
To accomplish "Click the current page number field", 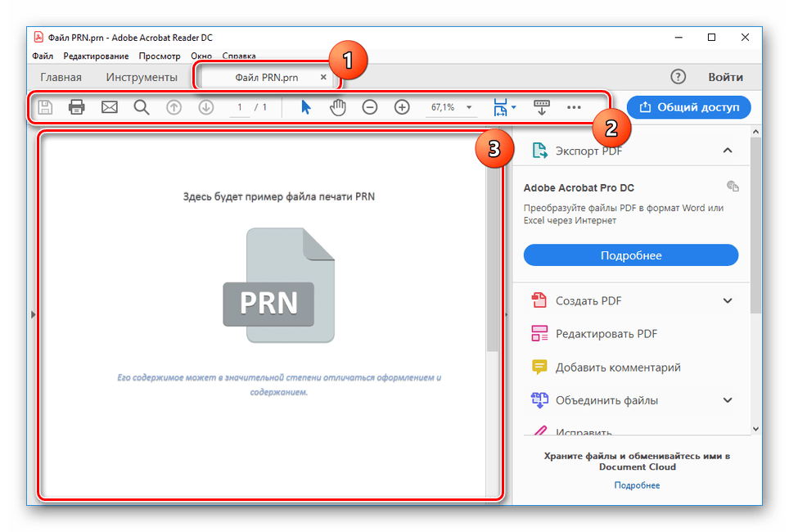I will [240, 107].
